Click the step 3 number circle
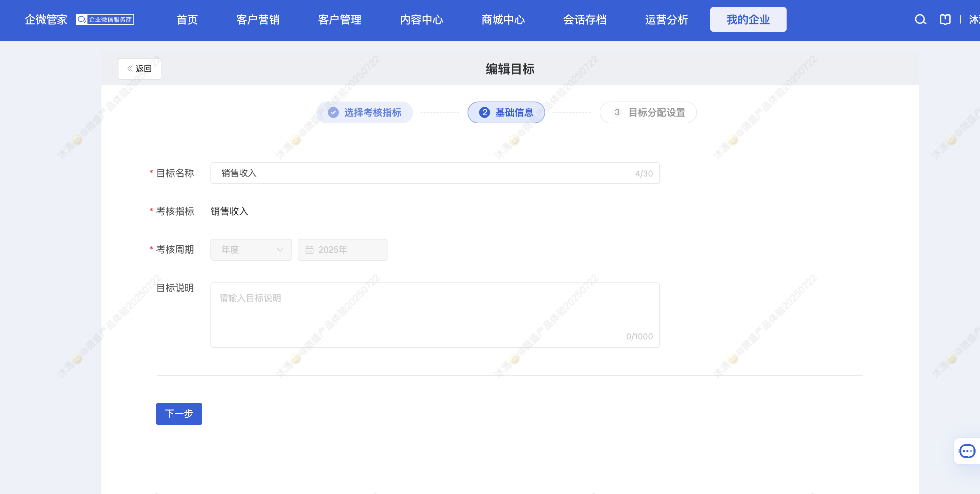 click(x=617, y=112)
